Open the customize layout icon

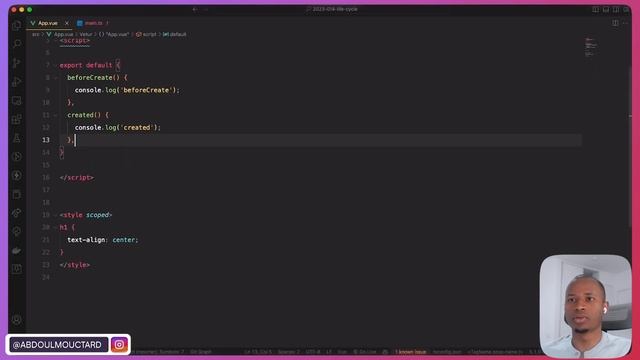coord(626,9)
